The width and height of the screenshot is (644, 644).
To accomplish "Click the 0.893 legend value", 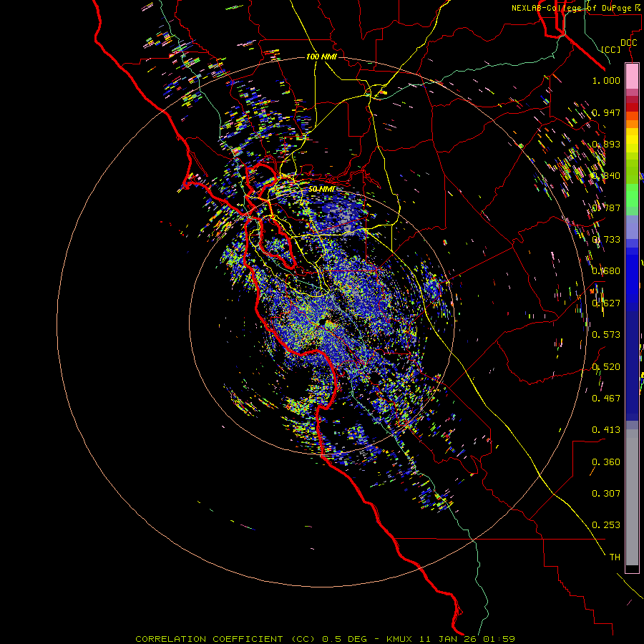I will click(606, 144).
